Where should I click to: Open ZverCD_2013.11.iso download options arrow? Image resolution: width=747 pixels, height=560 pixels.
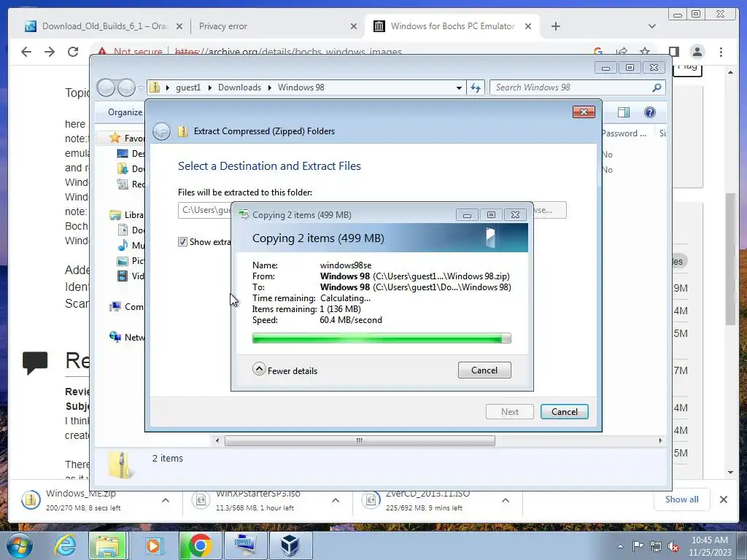pyautogui.click(x=506, y=500)
